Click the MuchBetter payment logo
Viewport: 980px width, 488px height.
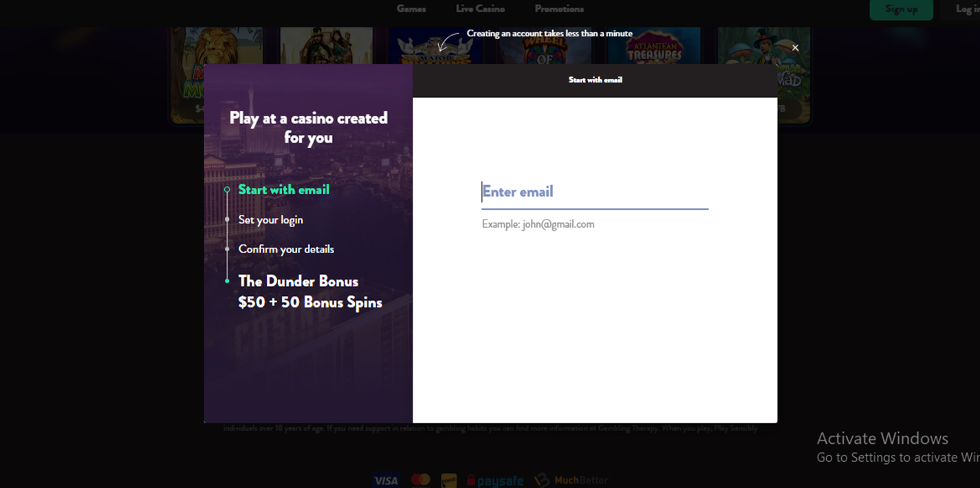coord(572,480)
